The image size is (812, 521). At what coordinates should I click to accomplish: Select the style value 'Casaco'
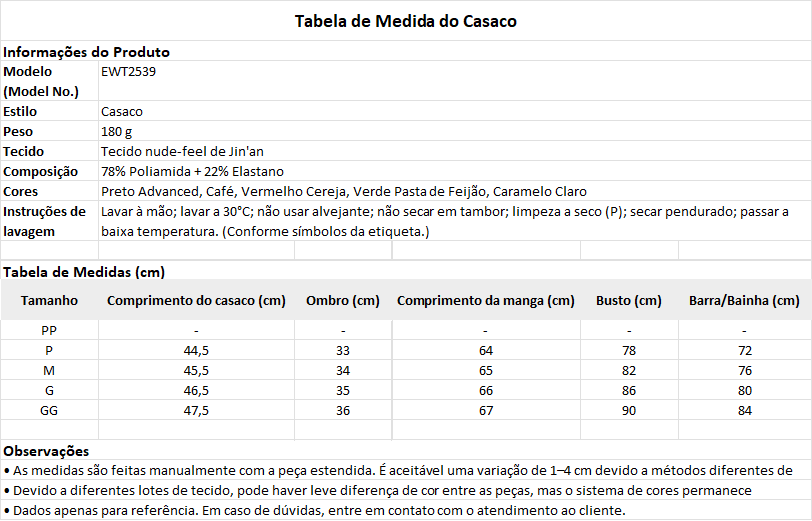coord(122,112)
